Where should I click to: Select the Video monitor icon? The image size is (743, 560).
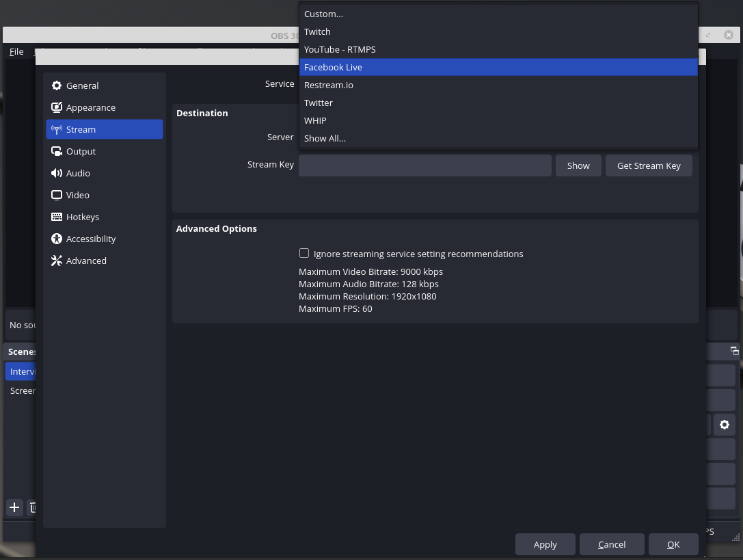coord(56,194)
